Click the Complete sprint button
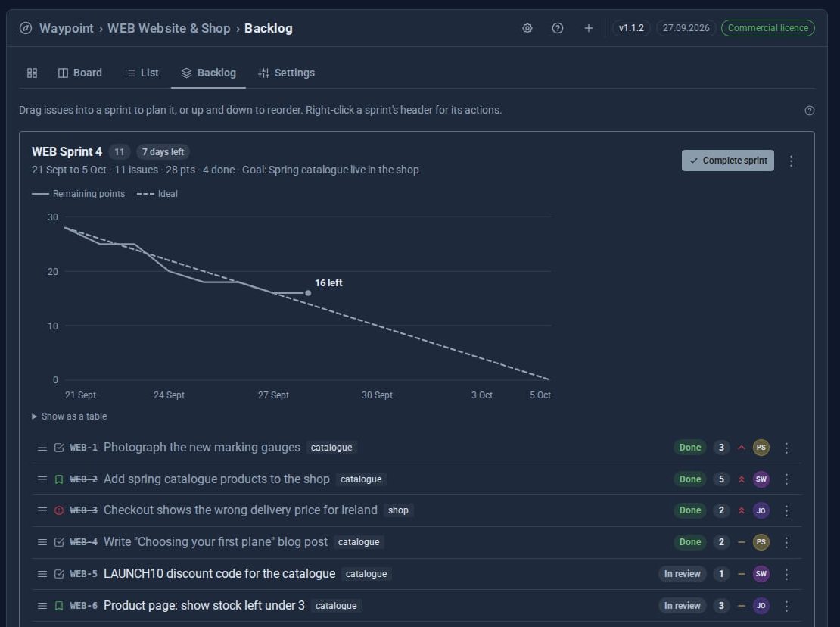 coord(727,161)
